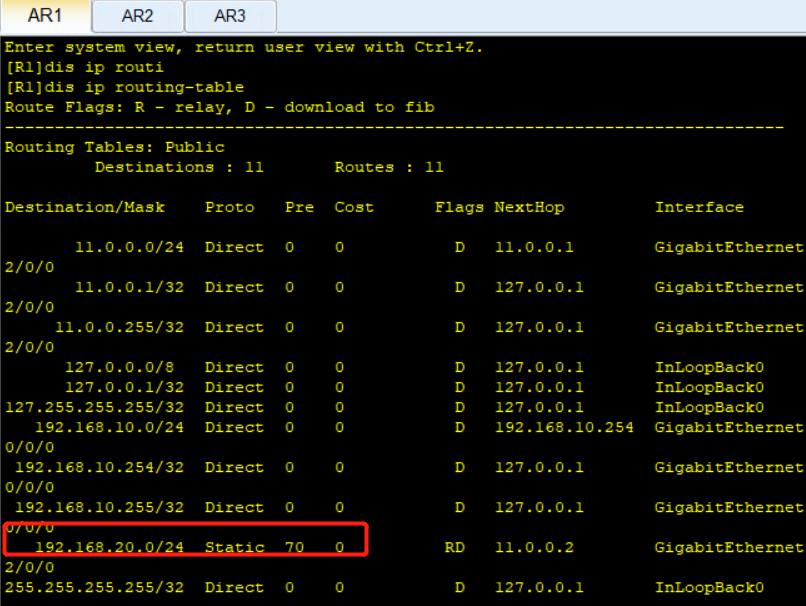Image resolution: width=806 pixels, height=606 pixels.
Task: Click the 'Cost' column header
Action: tap(354, 208)
